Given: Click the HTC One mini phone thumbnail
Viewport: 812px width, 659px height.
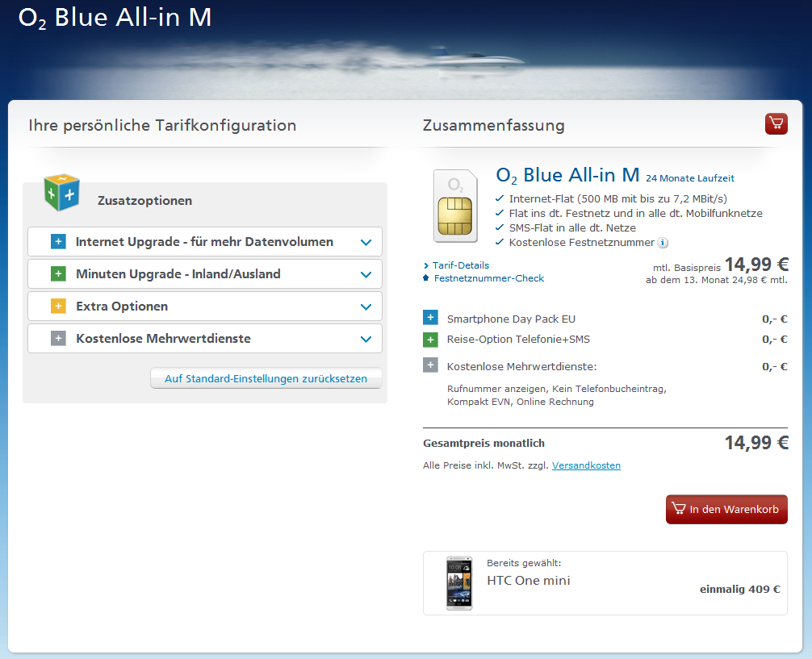Looking at the screenshot, I should click(459, 583).
